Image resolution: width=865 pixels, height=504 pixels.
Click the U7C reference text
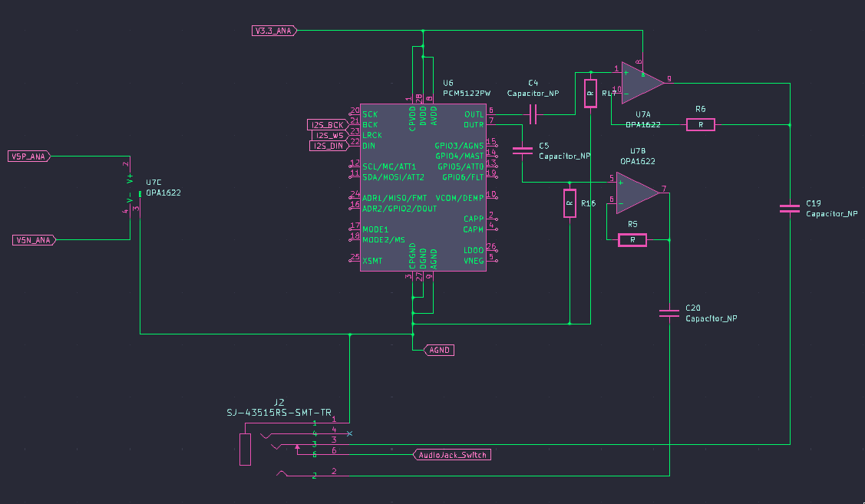click(x=154, y=183)
